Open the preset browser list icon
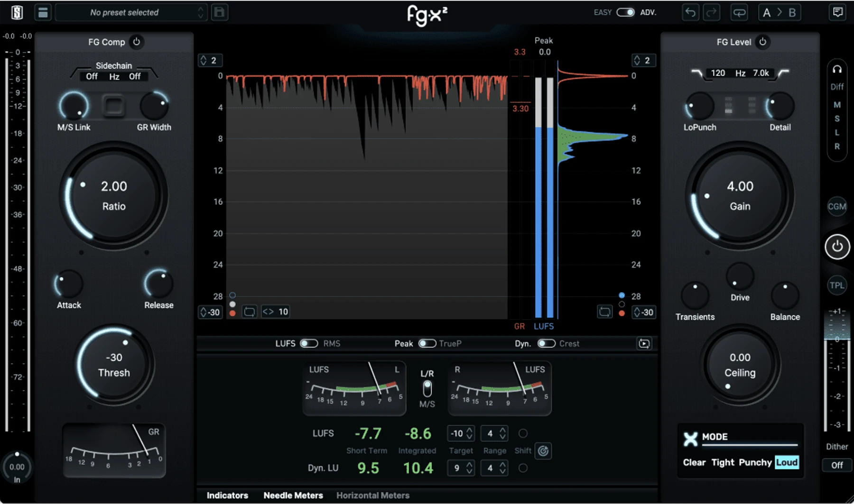 [43, 12]
